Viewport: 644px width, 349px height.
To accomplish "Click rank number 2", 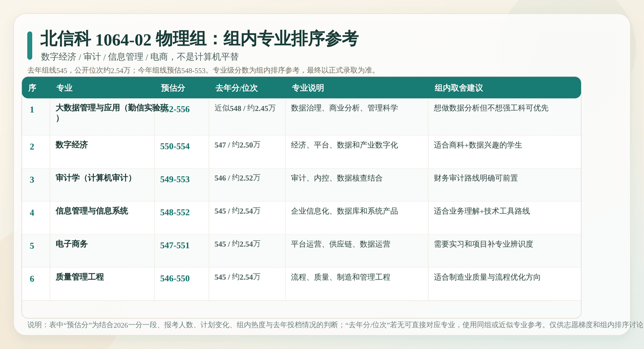I will pyautogui.click(x=32, y=146).
